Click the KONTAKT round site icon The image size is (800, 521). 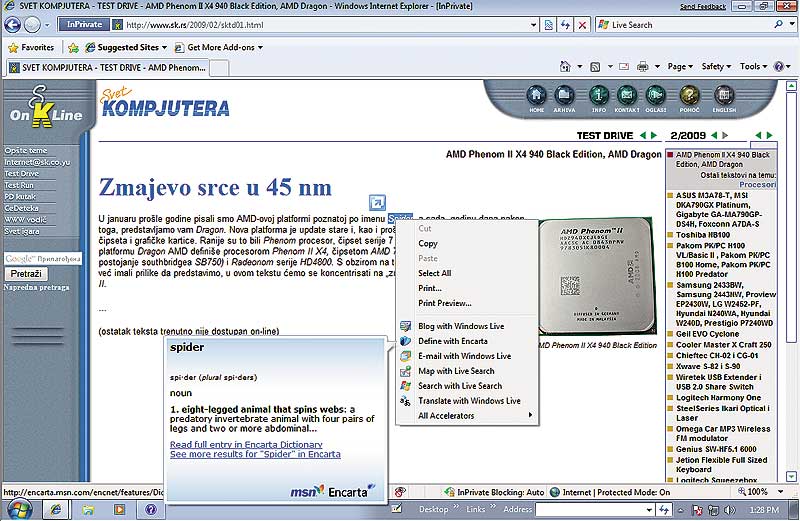tap(627, 95)
